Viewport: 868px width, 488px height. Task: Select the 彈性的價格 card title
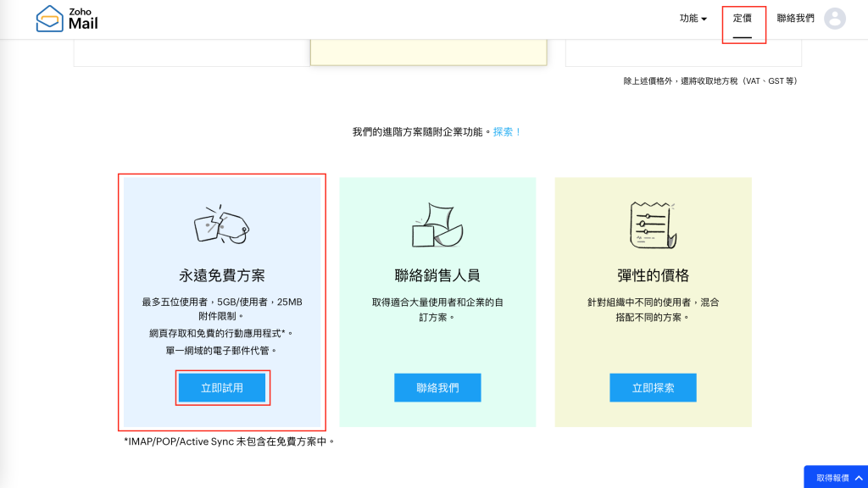tap(654, 275)
